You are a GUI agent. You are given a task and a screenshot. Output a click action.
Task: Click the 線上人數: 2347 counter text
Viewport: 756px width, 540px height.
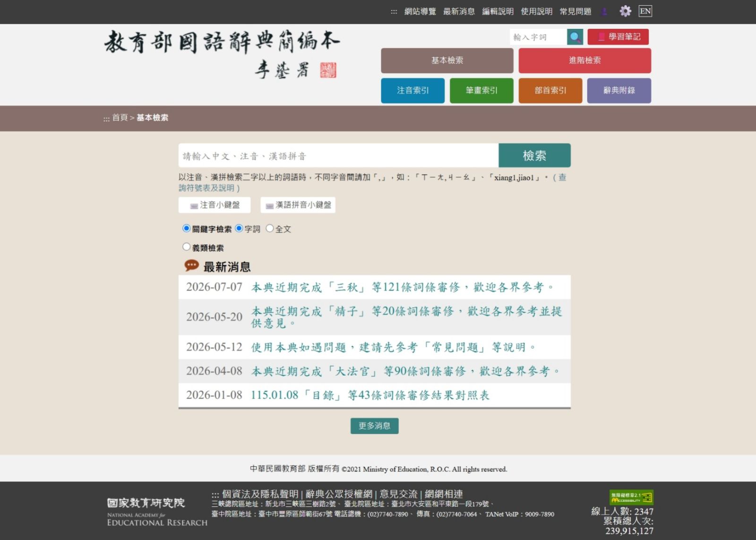tap(622, 511)
